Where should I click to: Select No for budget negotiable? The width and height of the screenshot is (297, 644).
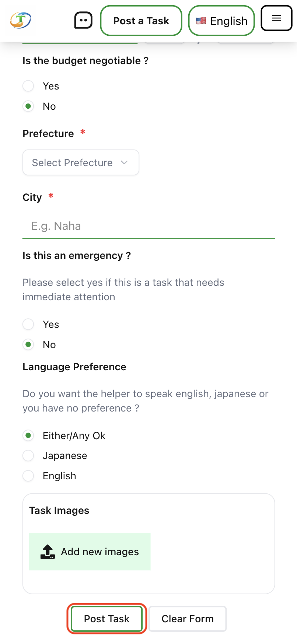(x=28, y=106)
